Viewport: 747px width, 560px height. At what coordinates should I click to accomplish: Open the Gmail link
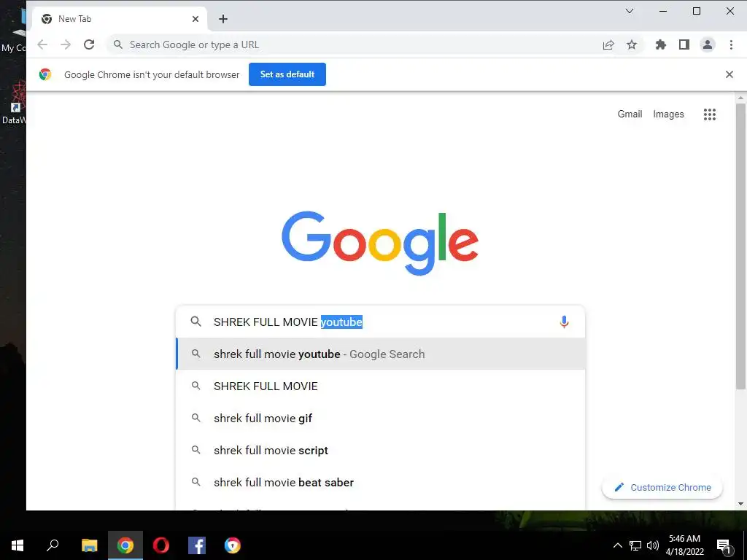(x=630, y=114)
